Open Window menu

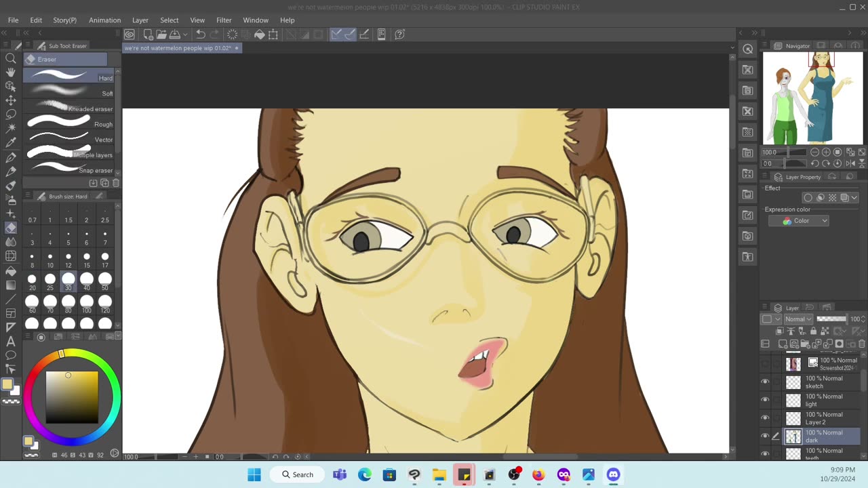[256, 20]
